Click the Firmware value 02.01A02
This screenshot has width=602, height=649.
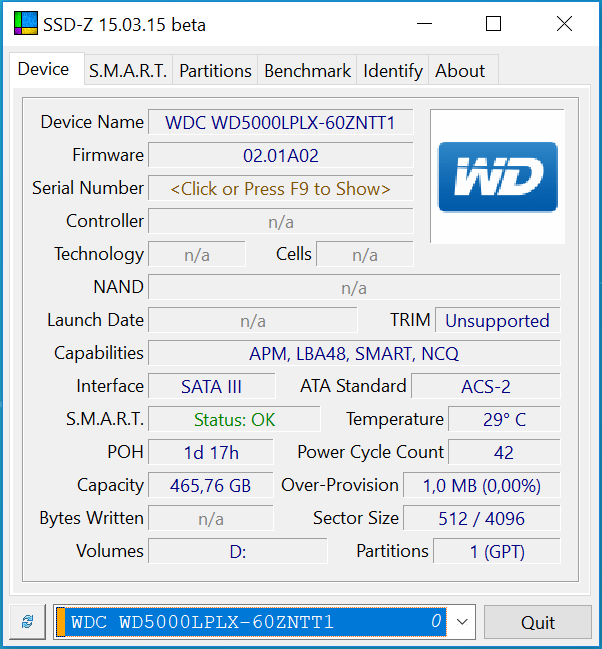(281, 156)
